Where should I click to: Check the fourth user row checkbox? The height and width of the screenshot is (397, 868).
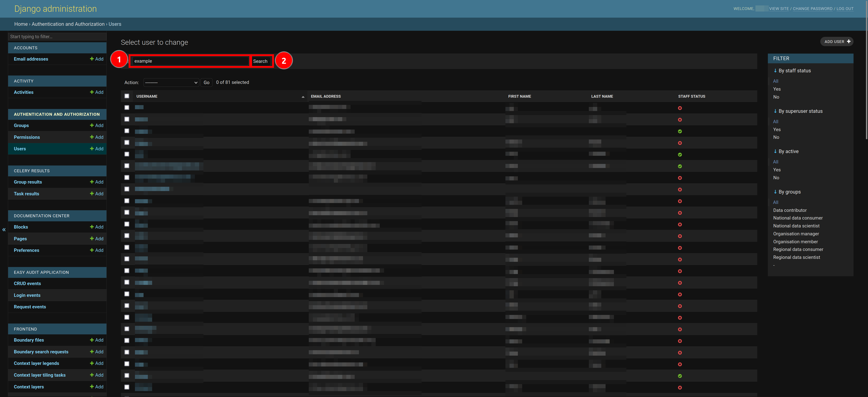click(x=127, y=143)
